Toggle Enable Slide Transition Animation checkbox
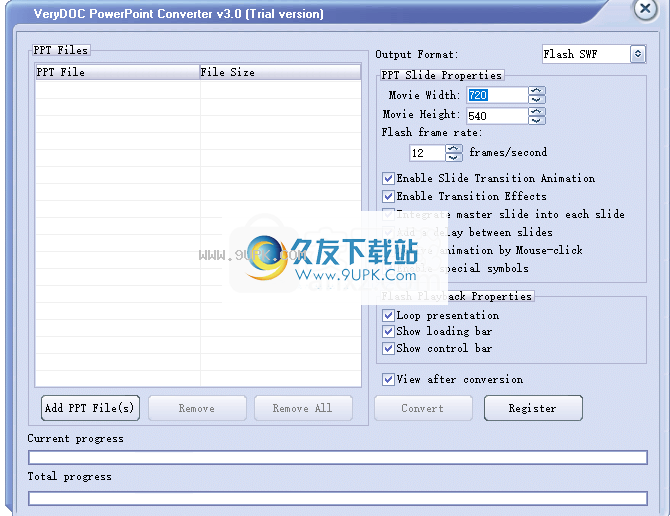 [388, 178]
